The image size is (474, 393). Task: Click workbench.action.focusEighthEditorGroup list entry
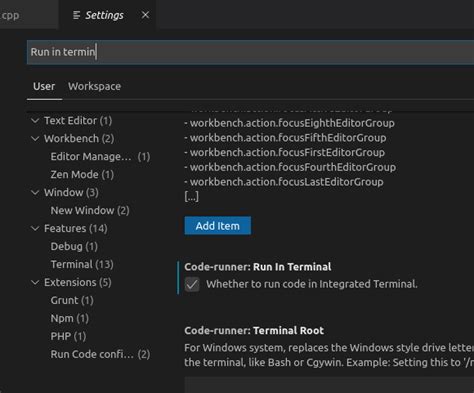(289, 123)
